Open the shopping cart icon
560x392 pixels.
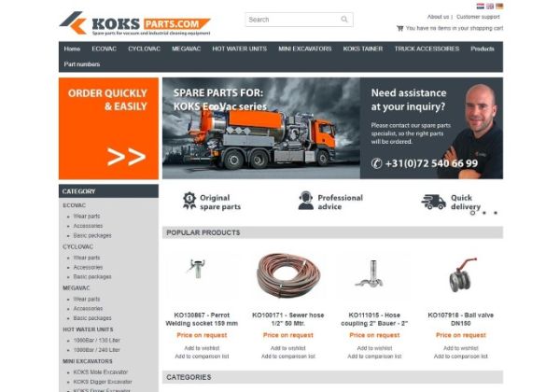pyautogui.click(x=400, y=28)
